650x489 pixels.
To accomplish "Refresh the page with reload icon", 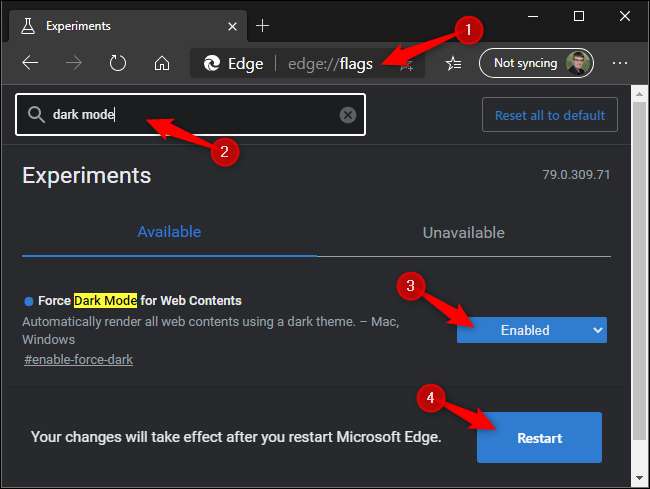I will tap(118, 63).
